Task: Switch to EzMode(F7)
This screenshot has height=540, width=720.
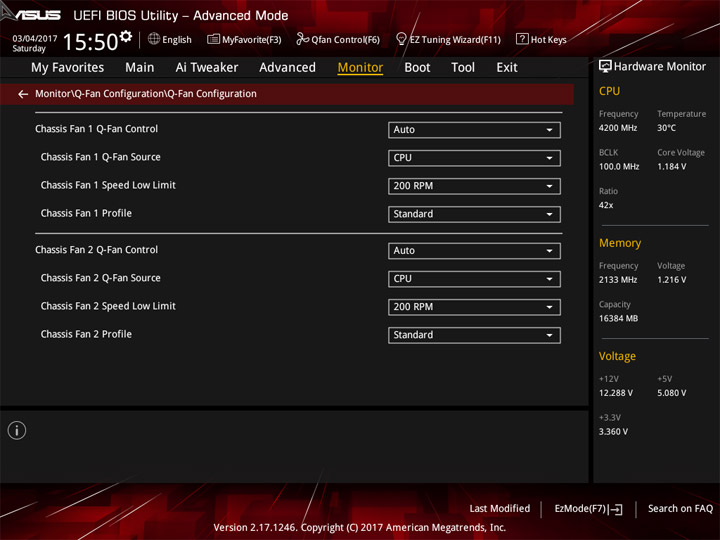Action: point(588,509)
